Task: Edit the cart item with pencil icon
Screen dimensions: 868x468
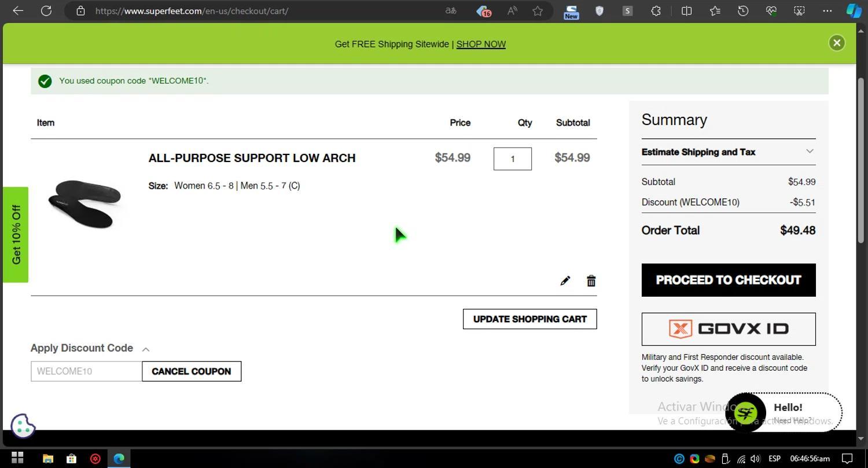Action: coord(565,281)
